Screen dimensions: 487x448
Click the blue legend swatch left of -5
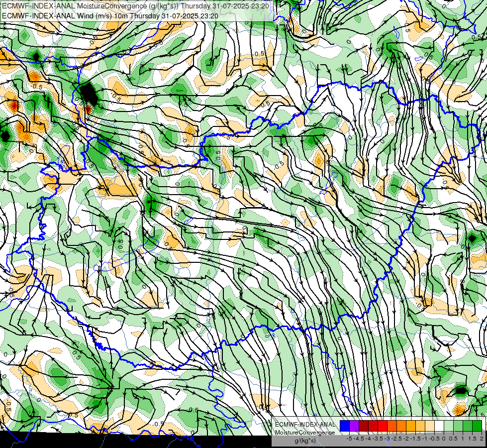[x=345, y=426]
